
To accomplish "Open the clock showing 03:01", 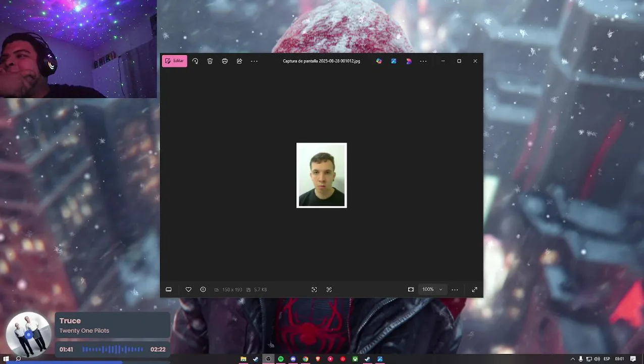I will [x=619, y=359].
